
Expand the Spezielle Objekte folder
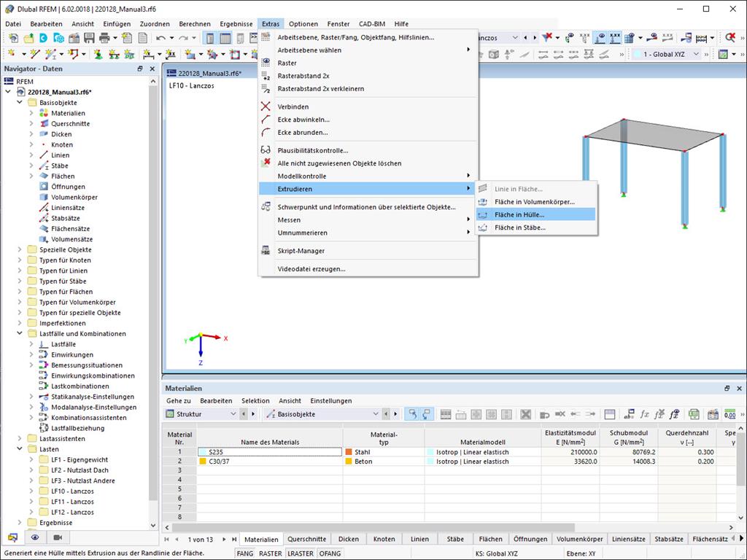coord(20,249)
